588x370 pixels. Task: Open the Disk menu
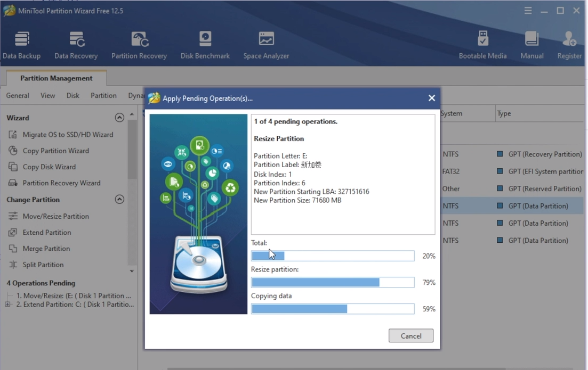coord(73,95)
